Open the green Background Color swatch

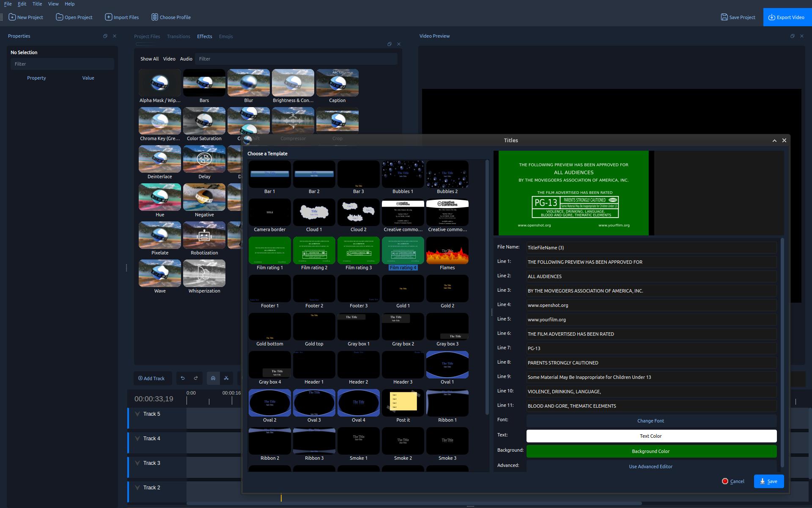click(x=651, y=451)
